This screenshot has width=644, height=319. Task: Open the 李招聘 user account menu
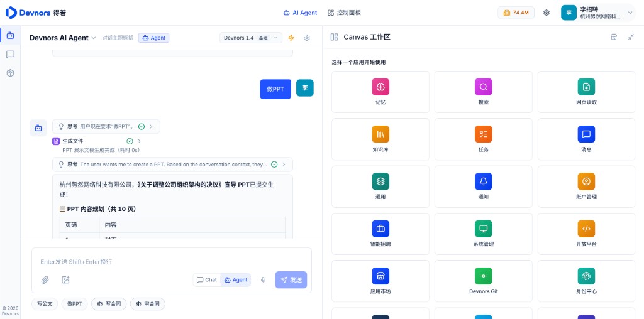[598, 13]
